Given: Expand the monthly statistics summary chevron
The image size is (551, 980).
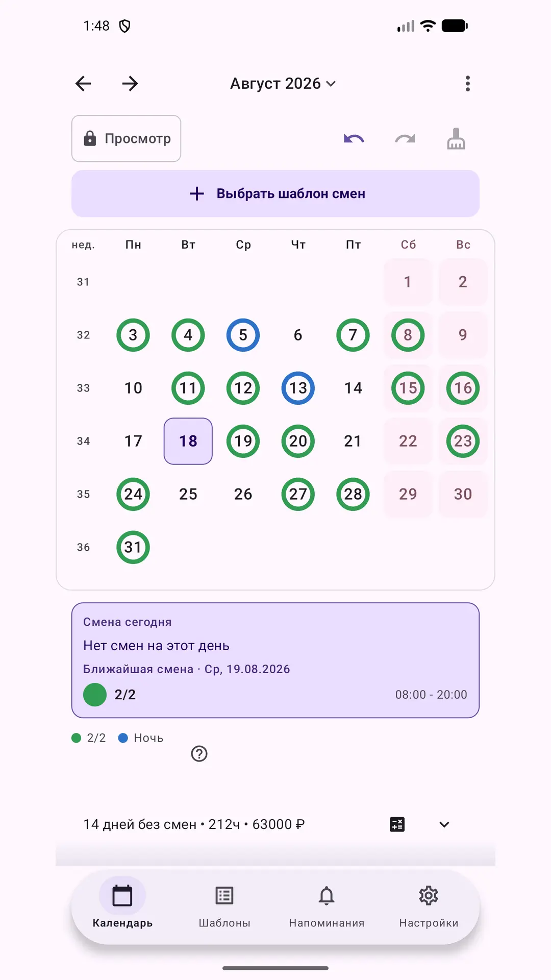Looking at the screenshot, I should (444, 824).
